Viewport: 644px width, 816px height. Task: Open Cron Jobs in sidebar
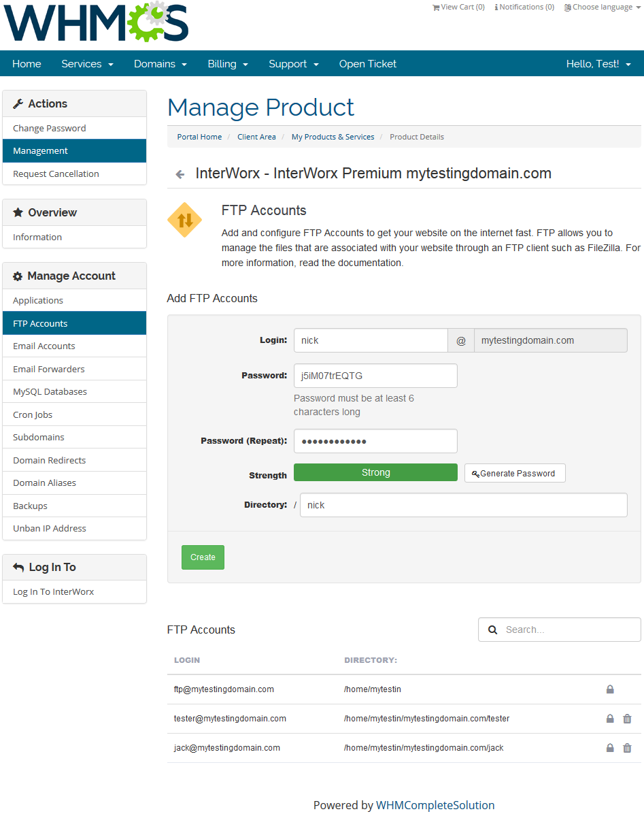click(74, 414)
